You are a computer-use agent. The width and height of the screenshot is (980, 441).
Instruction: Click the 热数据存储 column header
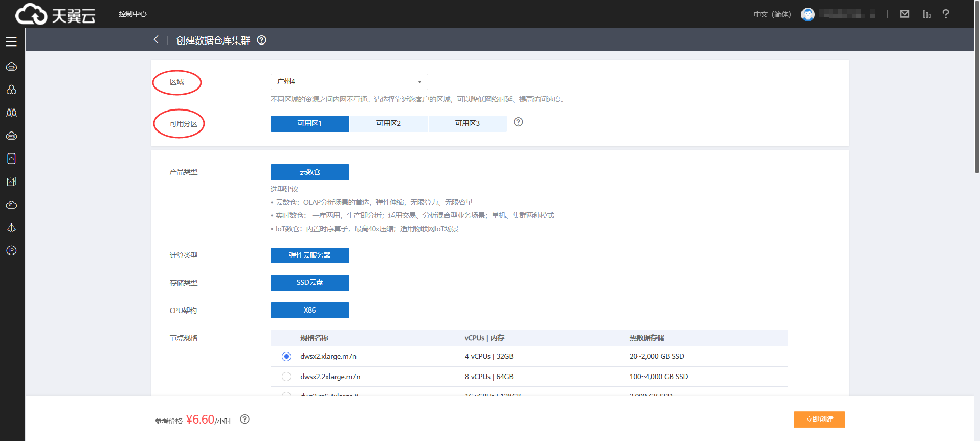coord(647,338)
